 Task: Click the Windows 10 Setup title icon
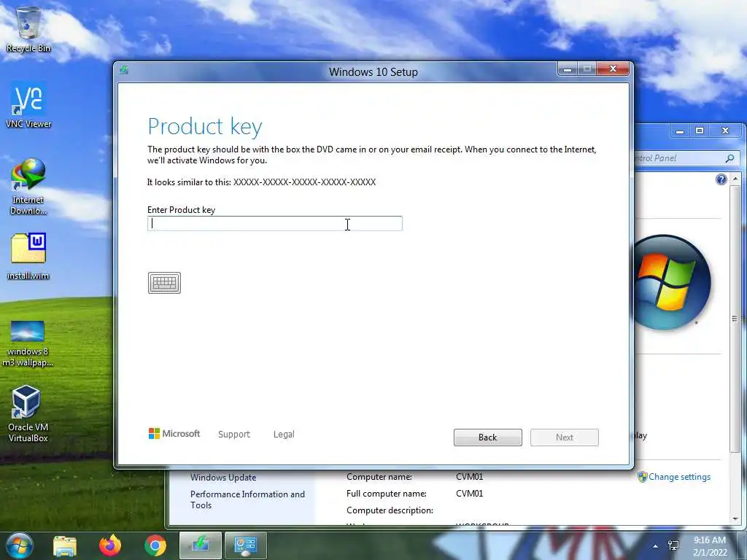pos(124,71)
